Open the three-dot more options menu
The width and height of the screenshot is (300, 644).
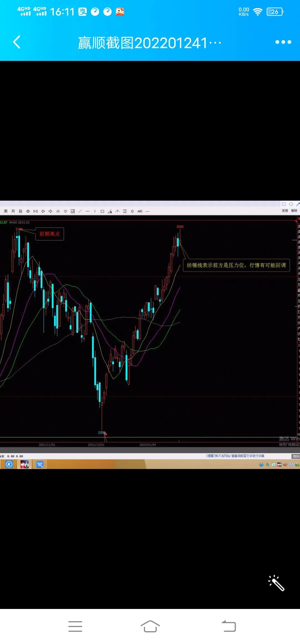[283, 42]
